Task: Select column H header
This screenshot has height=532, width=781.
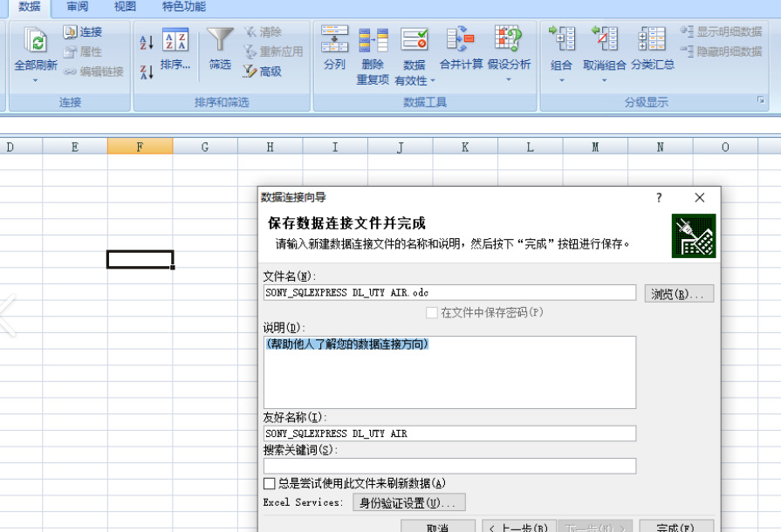Action: coord(270,147)
